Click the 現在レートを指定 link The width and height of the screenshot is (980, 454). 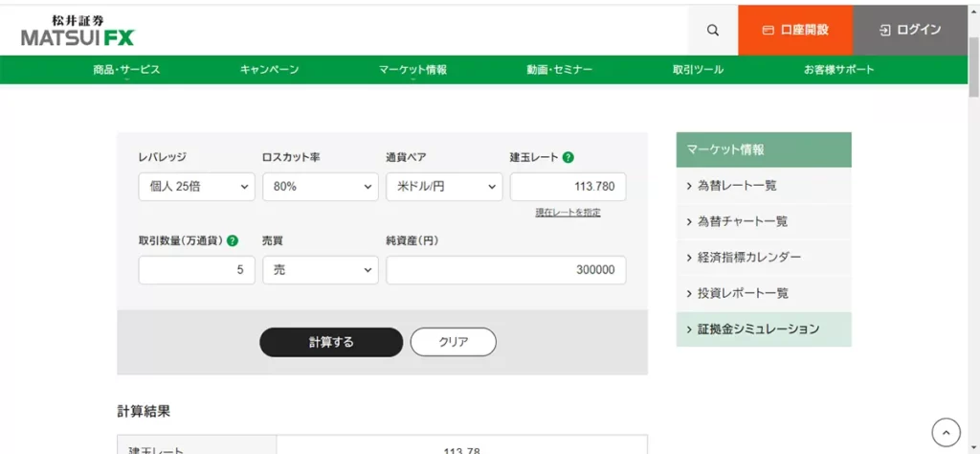pos(568,213)
